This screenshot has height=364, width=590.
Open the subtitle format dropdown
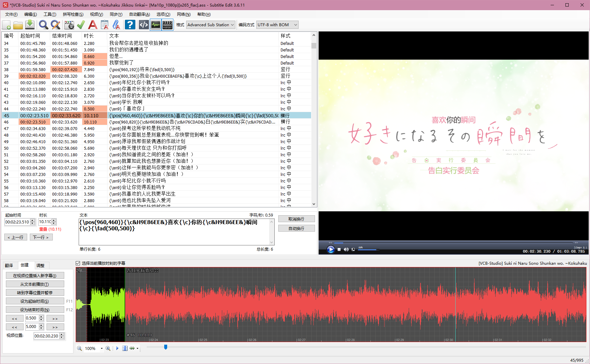point(211,25)
